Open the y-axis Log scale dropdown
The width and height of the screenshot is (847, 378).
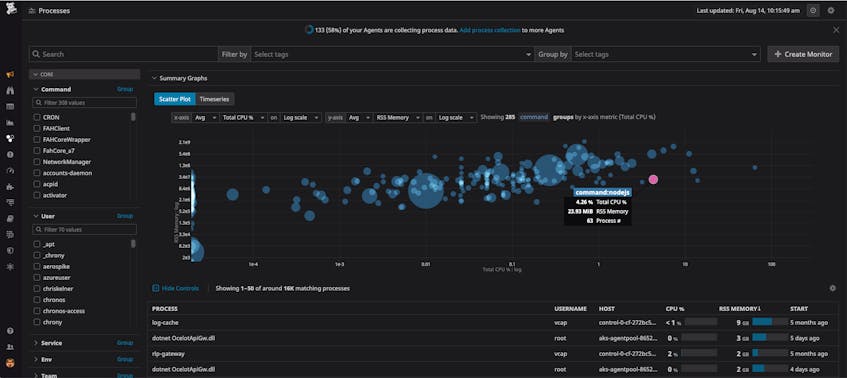click(x=455, y=117)
